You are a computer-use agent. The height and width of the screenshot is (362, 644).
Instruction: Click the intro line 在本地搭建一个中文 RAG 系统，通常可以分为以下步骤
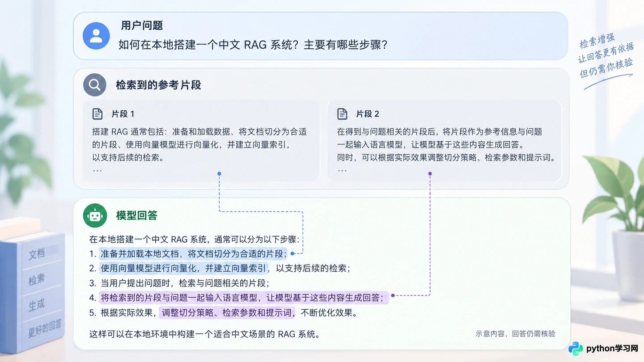[194, 239]
